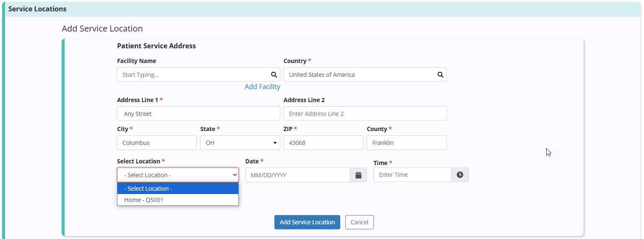The width and height of the screenshot is (644, 239).
Task: Follow the Add Facility link
Action: click(262, 87)
